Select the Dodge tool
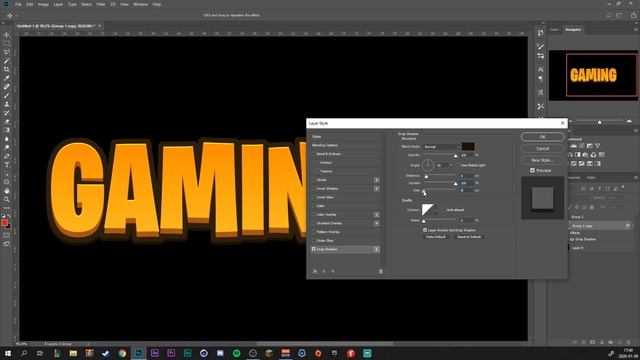 [7, 147]
